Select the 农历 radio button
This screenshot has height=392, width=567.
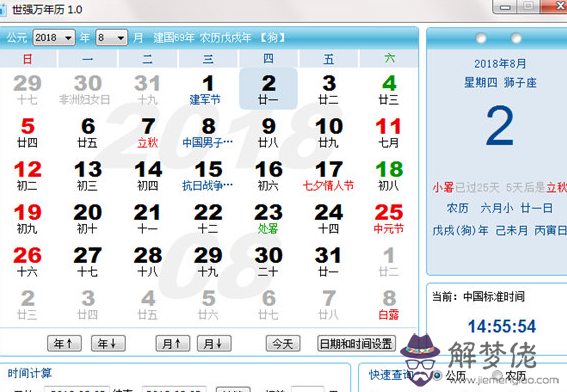tap(498, 375)
